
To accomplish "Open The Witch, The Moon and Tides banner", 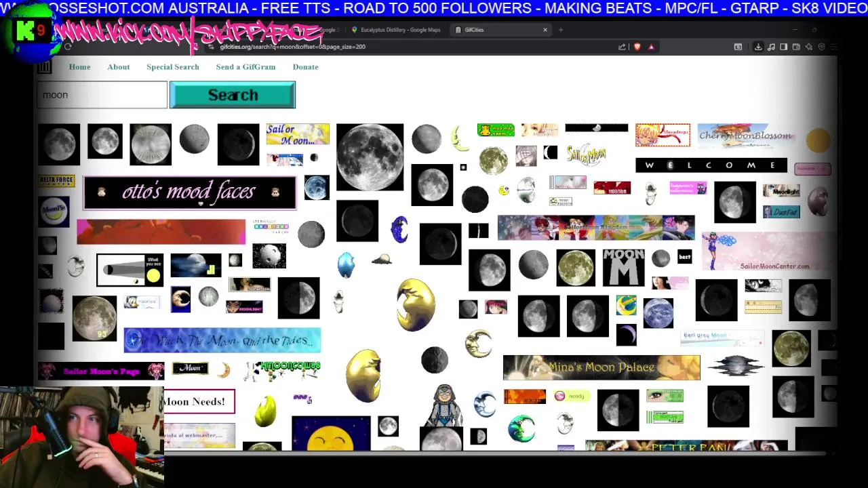I will 222,340.
